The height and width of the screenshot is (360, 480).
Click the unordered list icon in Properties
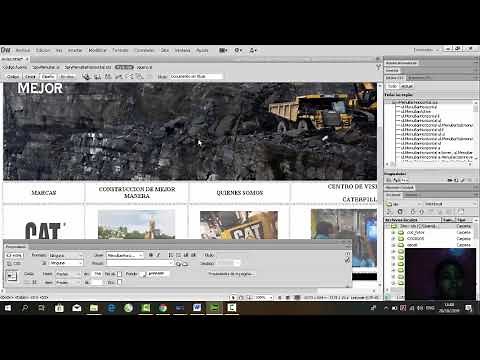pyautogui.click(x=171, y=255)
